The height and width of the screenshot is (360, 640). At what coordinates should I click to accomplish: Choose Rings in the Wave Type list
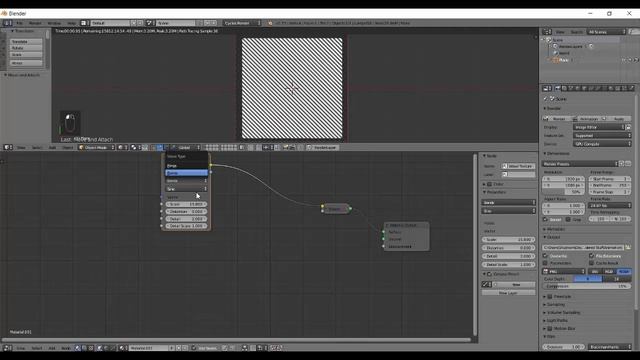coord(187,166)
